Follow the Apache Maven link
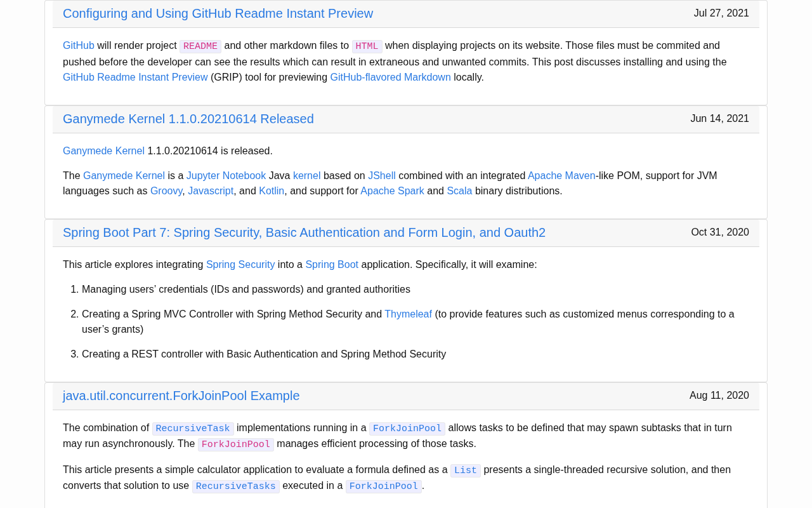812x508 pixels. [x=561, y=176]
